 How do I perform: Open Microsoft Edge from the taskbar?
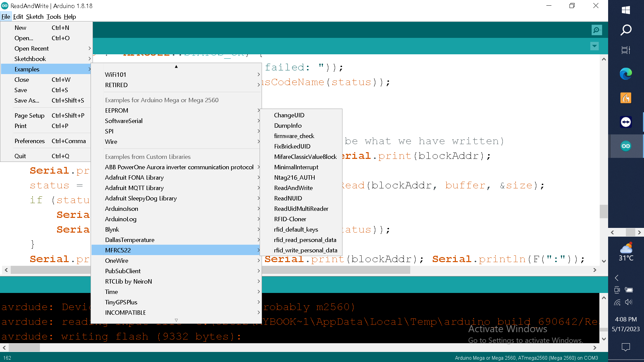tap(626, 74)
